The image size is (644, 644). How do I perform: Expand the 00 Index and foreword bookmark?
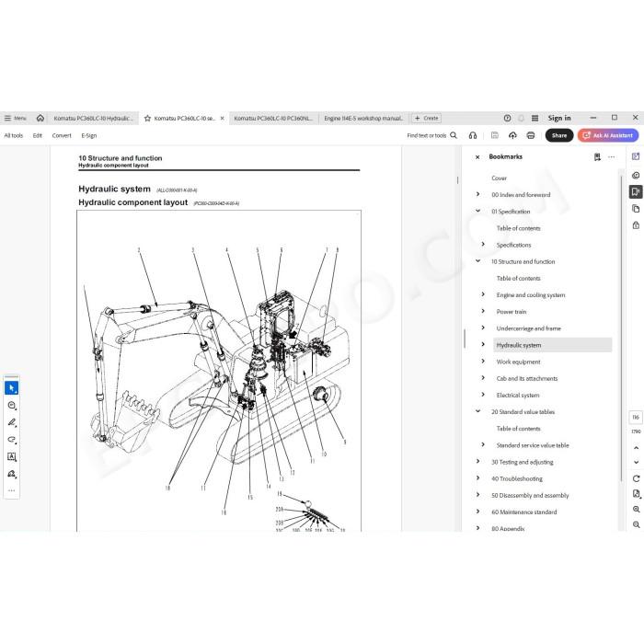point(477,194)
